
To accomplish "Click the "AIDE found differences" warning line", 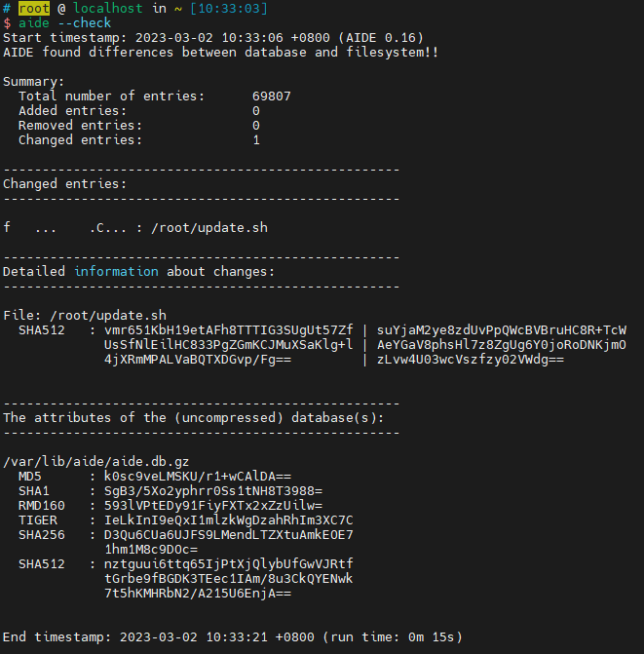I will pos(220,52).
